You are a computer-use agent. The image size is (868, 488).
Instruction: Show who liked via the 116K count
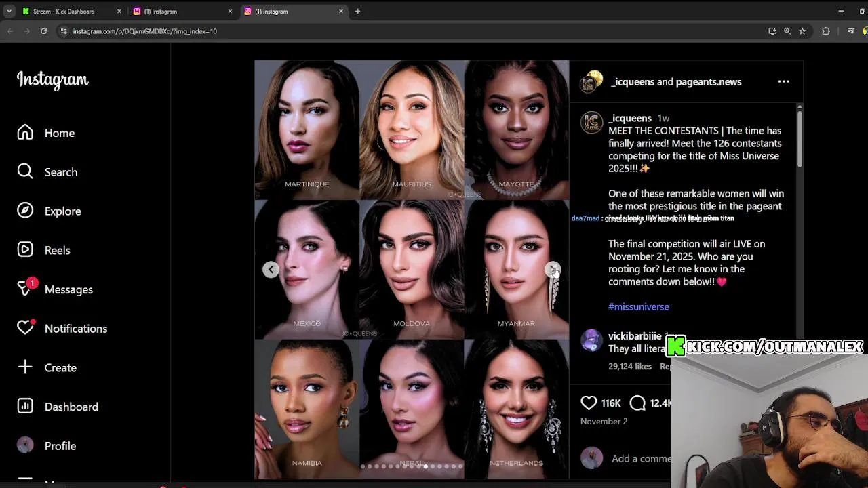611,403
